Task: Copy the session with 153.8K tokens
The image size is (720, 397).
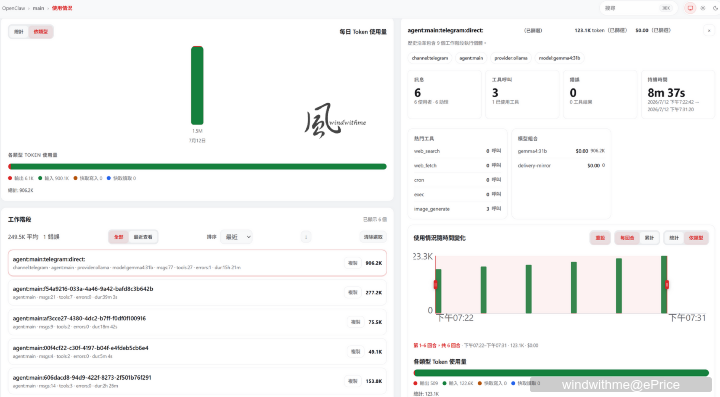Action: [352, 381]
